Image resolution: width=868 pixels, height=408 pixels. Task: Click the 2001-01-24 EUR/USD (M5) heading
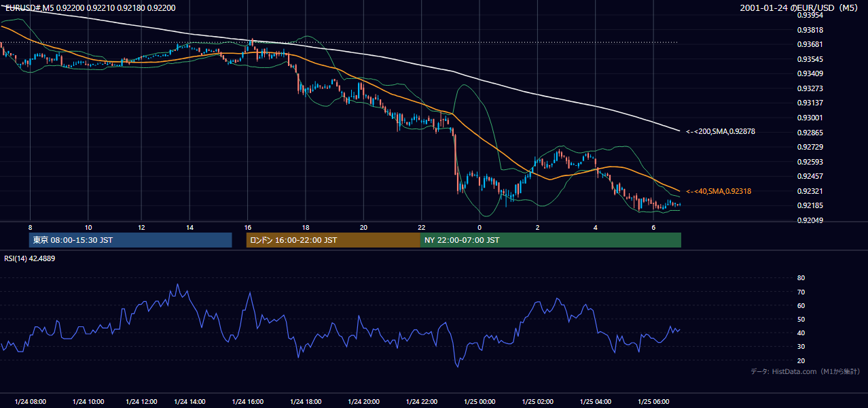[x=800, y=8]
